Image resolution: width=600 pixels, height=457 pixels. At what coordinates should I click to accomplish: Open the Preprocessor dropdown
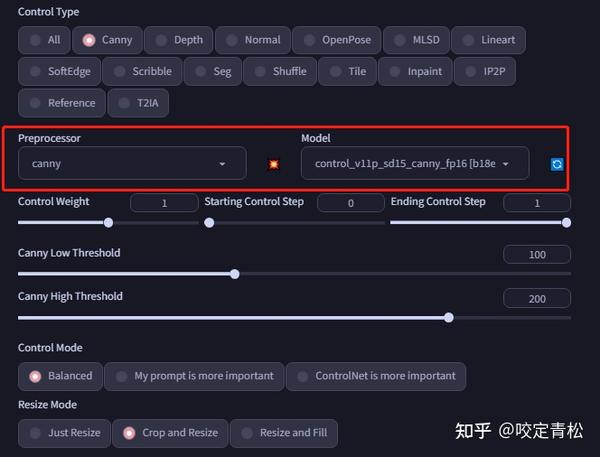(x=132, y=163)
